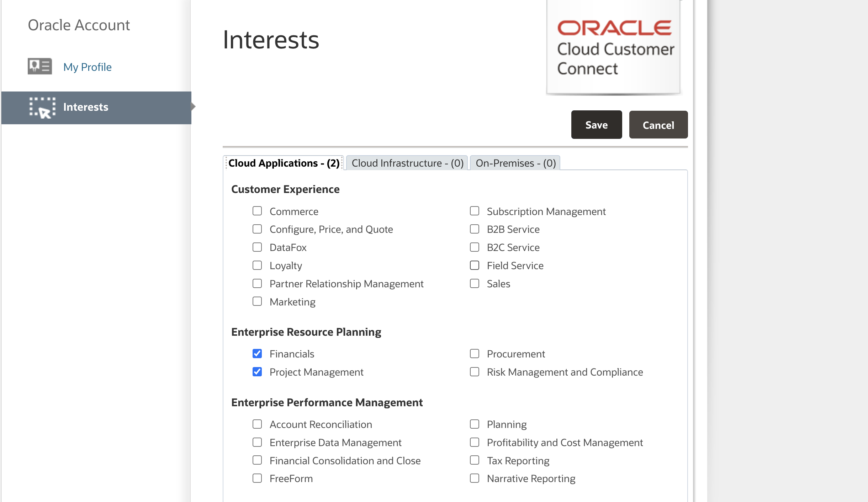Open the Oracle Cloud Customer Connect logo
Viewport: 868px width, 502px height.
[x=613, y=47]
